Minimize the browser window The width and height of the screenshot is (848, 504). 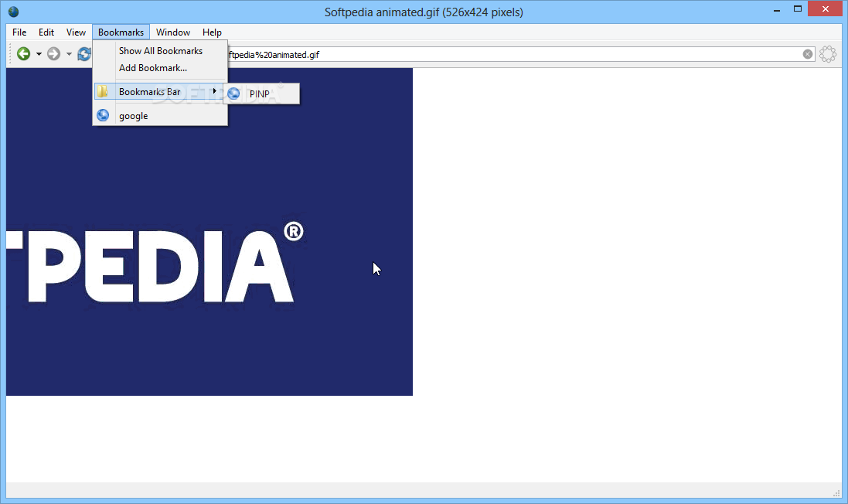click(777, 9)
